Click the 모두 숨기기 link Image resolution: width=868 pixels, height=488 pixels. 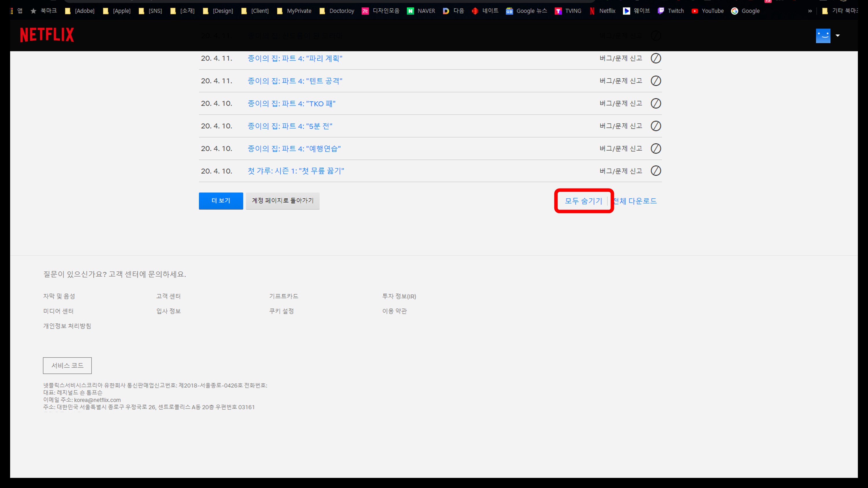click(583, 201)
